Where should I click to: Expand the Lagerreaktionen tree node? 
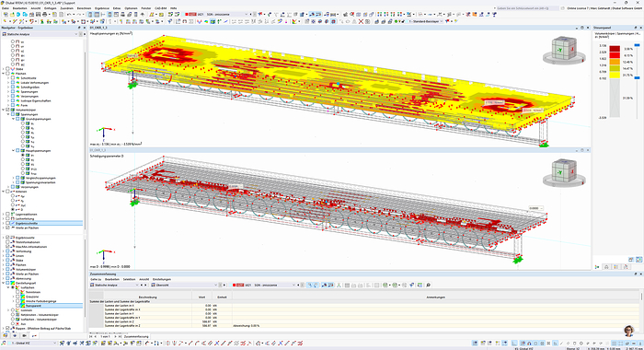(4, 215)
